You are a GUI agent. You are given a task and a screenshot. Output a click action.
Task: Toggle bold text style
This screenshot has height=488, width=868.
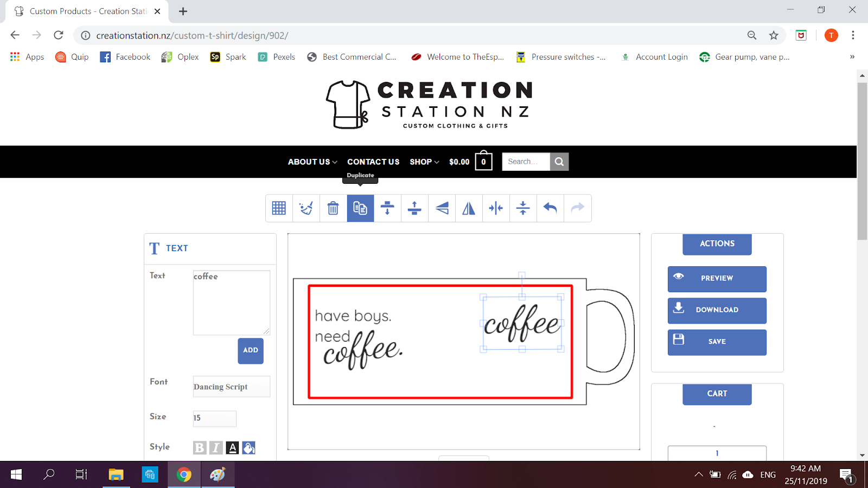200,447
